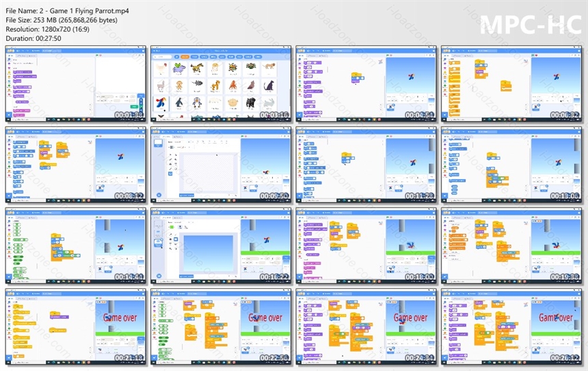The image size is (588, 371).
Task: Click the green fill color swatch in the 00:16:22 frame
Action: tap(172, 227)
